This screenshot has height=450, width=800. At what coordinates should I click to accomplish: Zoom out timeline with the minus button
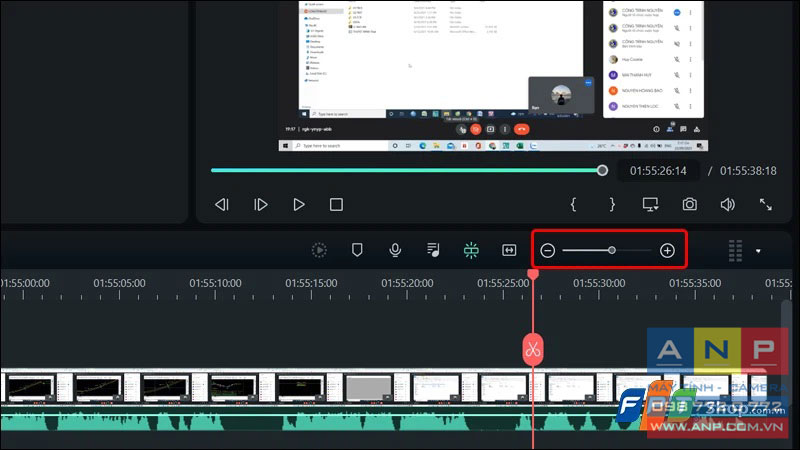(x=547, y=251)
